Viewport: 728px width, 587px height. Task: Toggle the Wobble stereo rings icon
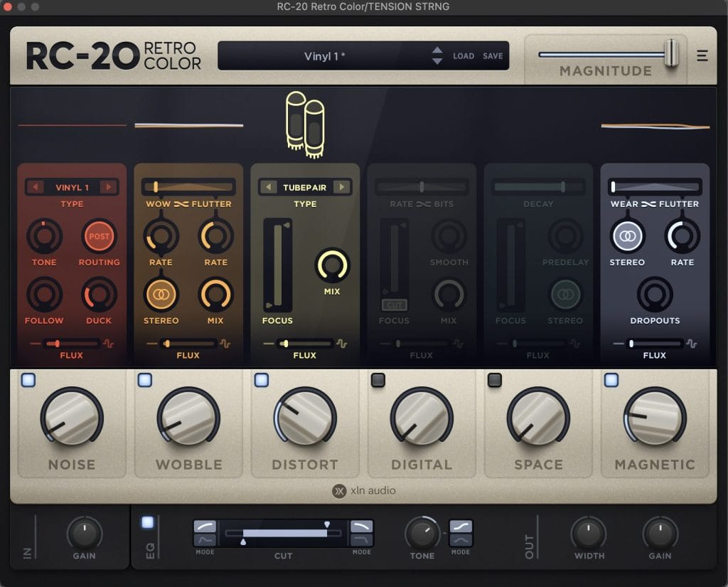pos(161,294)
